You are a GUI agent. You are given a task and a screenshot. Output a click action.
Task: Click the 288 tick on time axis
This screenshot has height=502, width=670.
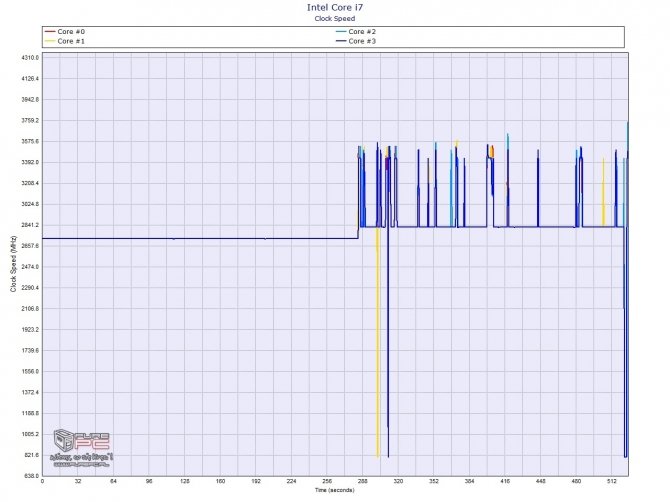(x=362, y=481)
